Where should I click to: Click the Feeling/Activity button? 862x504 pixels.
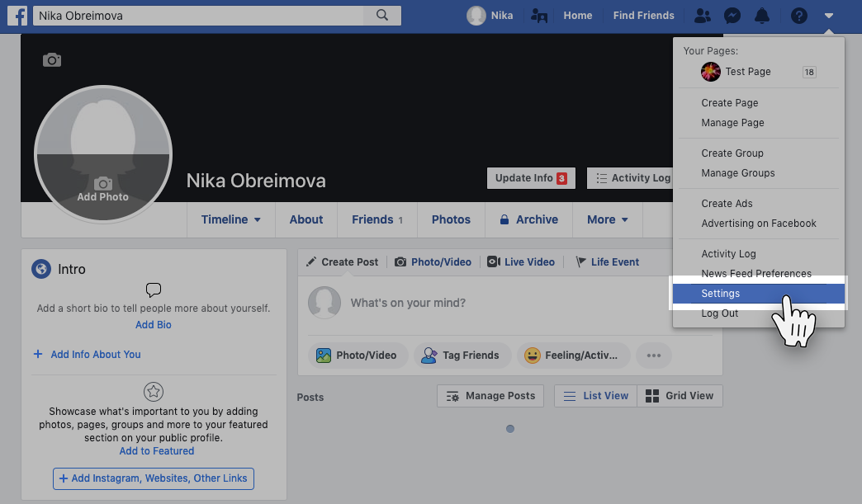coord(573,356)
